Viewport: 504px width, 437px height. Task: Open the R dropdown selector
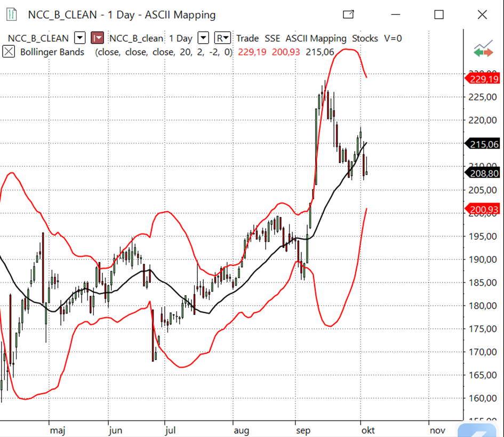pos(222,38)
